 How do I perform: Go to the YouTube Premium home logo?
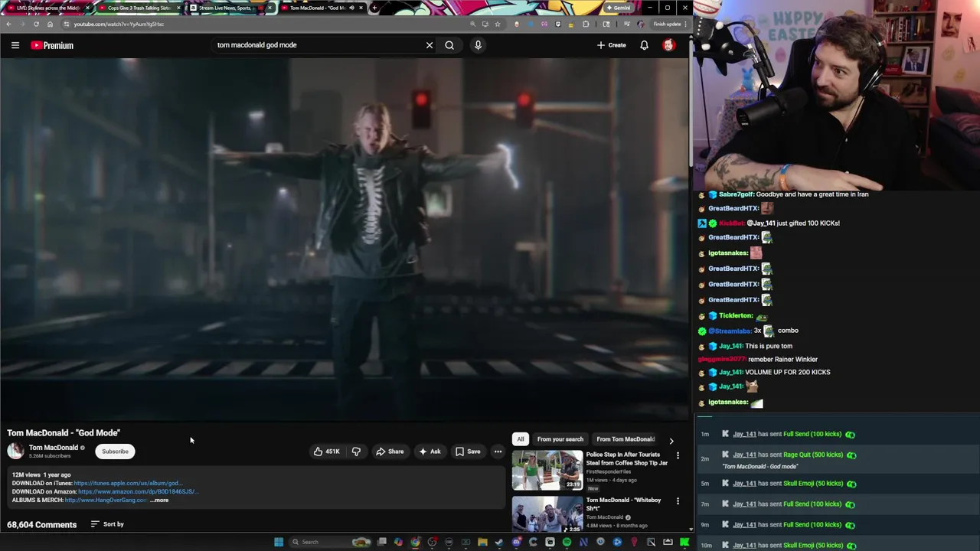(x=52, y=45)
